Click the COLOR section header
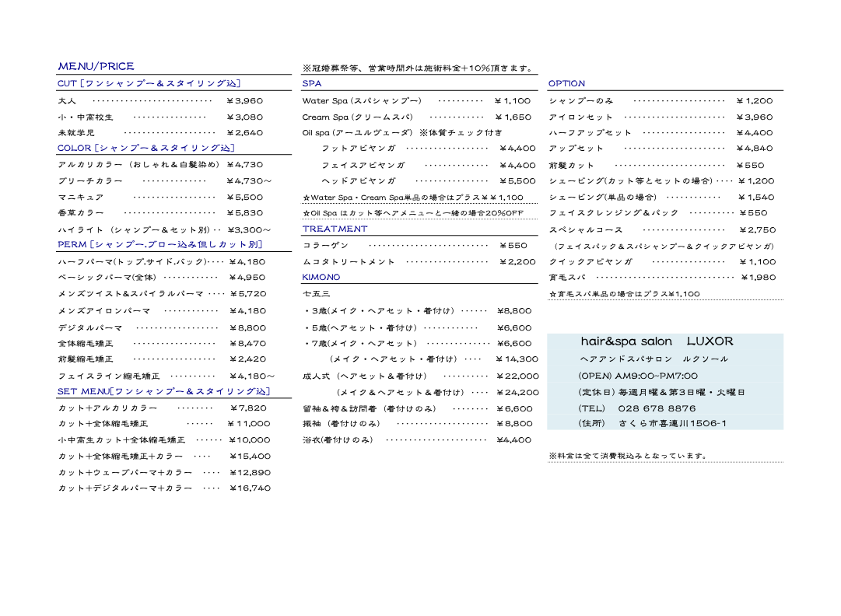The height and width of the screenshot is (616, 841). pyautogui.click(x=145, y=148)
